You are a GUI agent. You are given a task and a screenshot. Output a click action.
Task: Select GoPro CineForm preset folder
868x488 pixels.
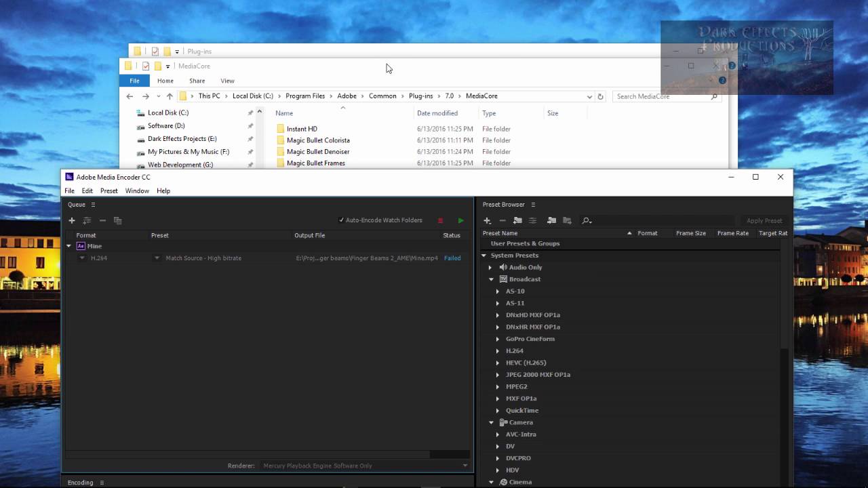pos(530,339)
